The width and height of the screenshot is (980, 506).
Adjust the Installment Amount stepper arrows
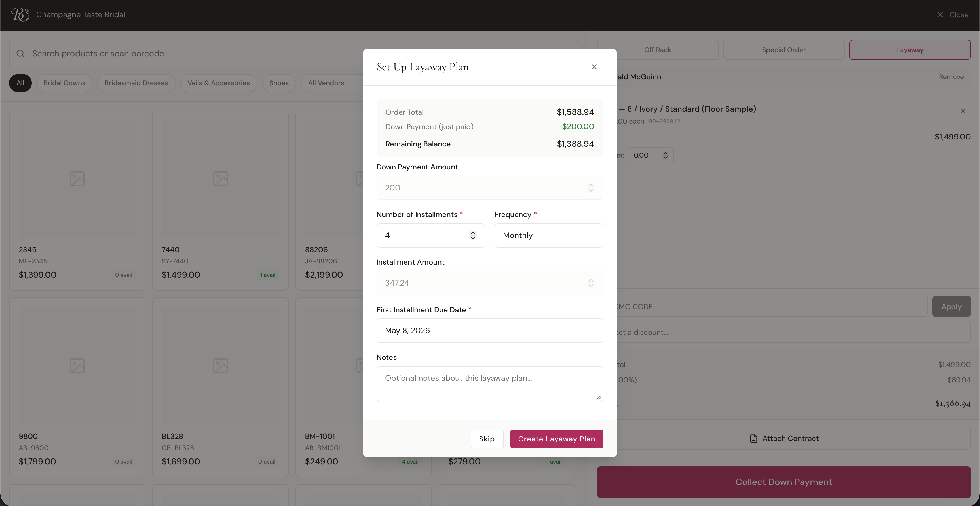tap(591, 283)
